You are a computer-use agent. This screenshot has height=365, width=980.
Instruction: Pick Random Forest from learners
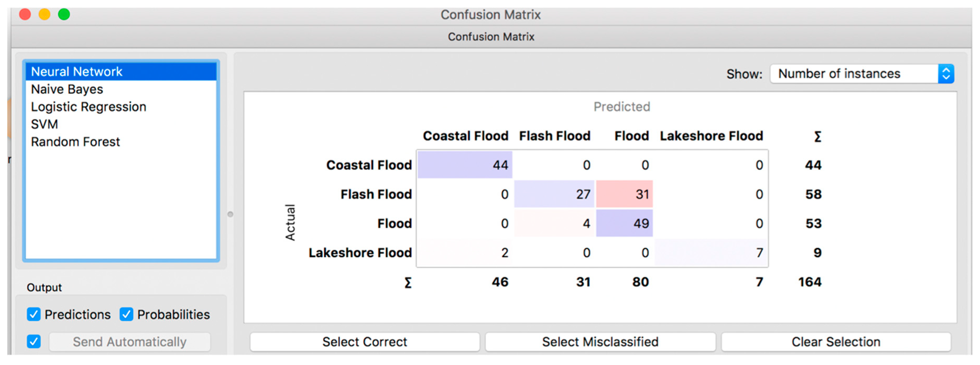[75, 141]
